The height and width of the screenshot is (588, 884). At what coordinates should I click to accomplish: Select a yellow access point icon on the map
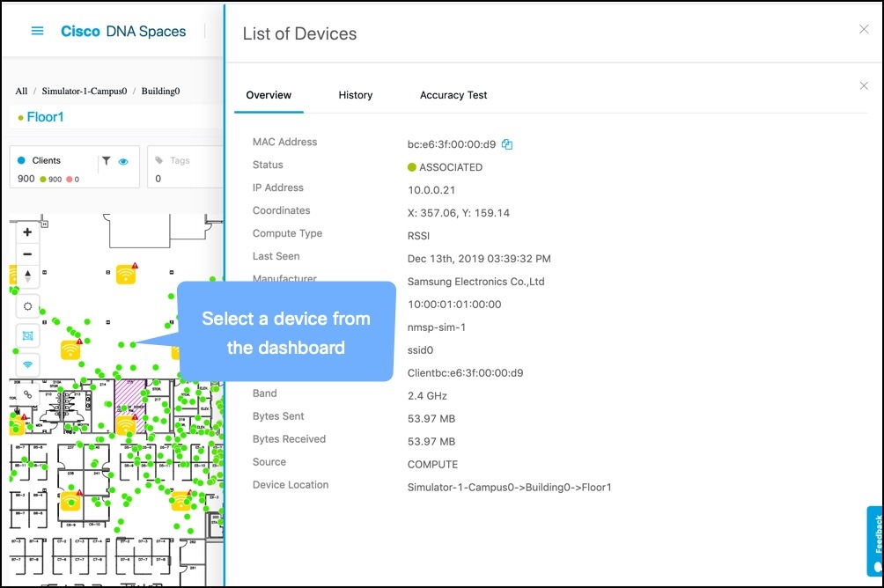point(125,275)
